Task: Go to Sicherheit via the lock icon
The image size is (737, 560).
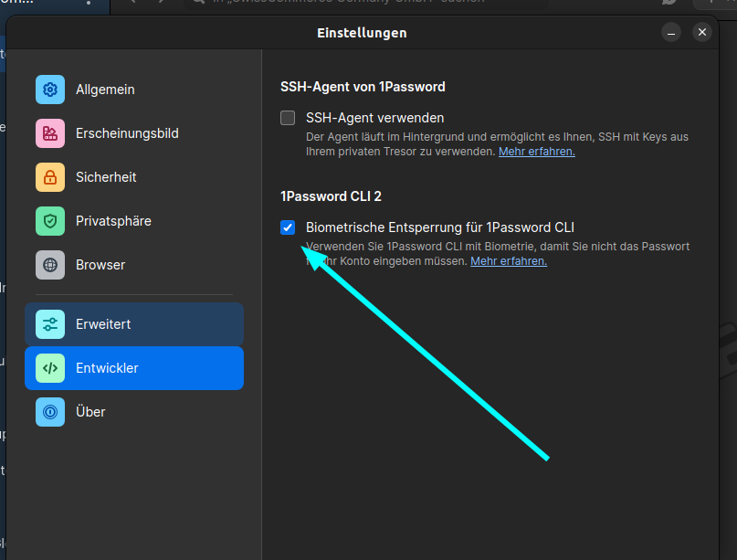Action: (x=50, y=177)
